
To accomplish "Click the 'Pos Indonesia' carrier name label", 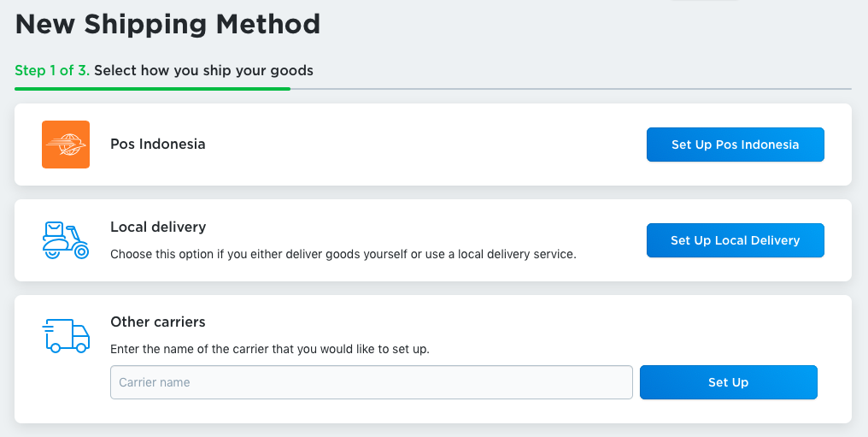I will (x=158, y=145).
